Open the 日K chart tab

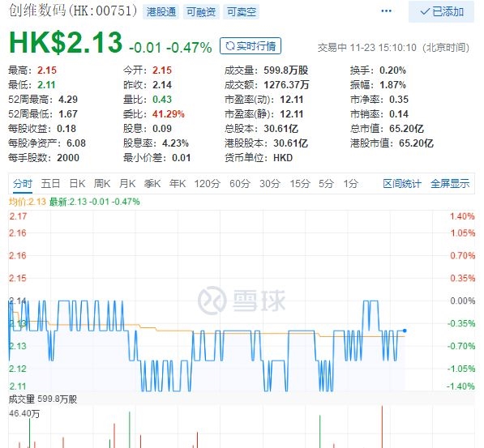point(77,184)
